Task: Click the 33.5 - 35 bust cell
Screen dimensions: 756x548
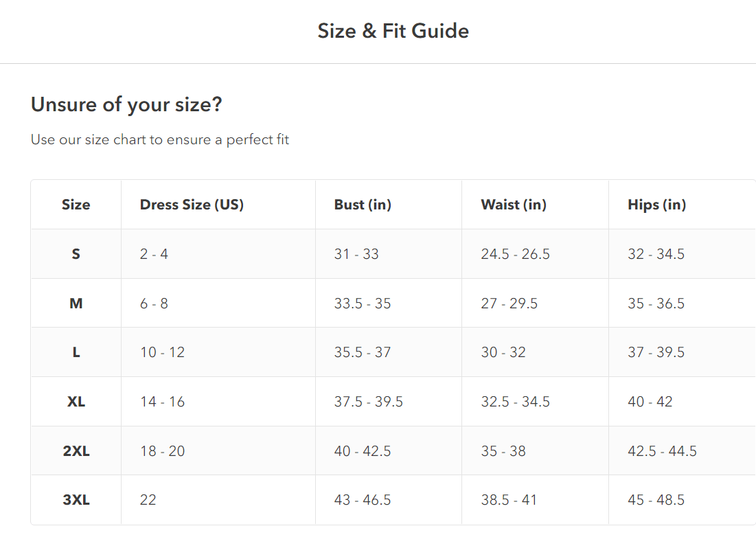Action: click(363, 304)
